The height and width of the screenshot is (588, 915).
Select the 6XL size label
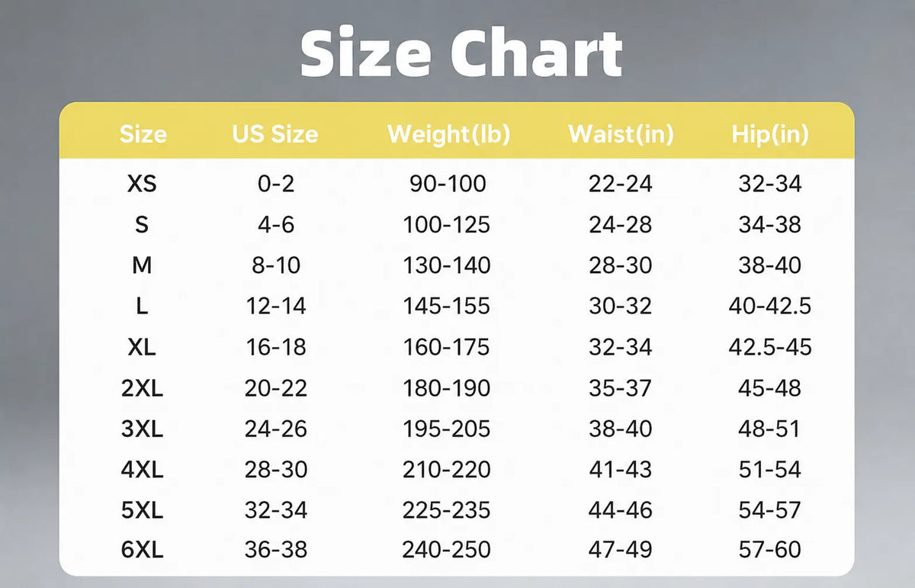click(x=142, y=550)
